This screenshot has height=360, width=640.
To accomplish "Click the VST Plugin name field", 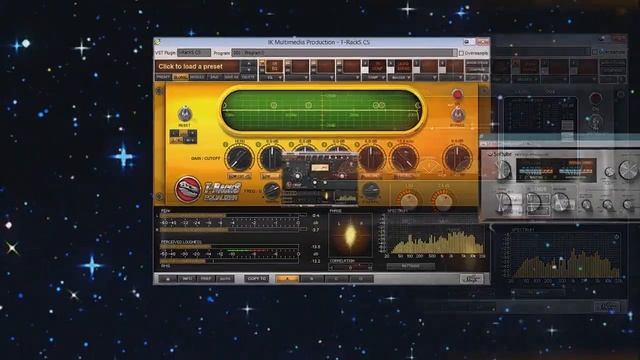I will point(194,53).
